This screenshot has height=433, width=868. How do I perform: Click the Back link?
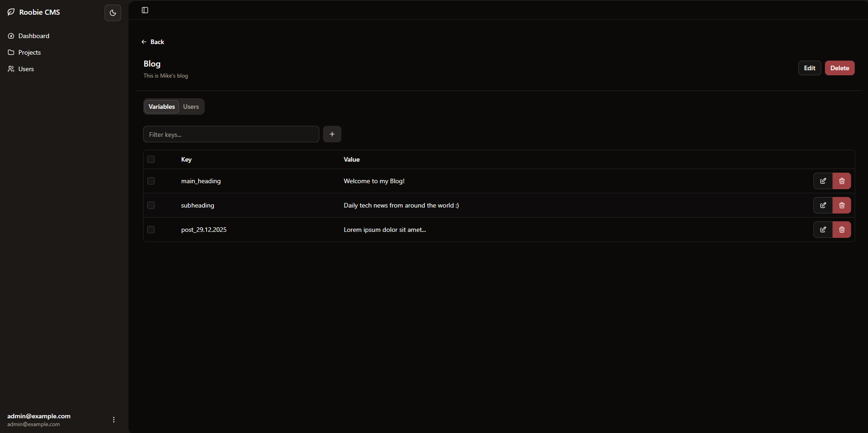pos(153,42)
